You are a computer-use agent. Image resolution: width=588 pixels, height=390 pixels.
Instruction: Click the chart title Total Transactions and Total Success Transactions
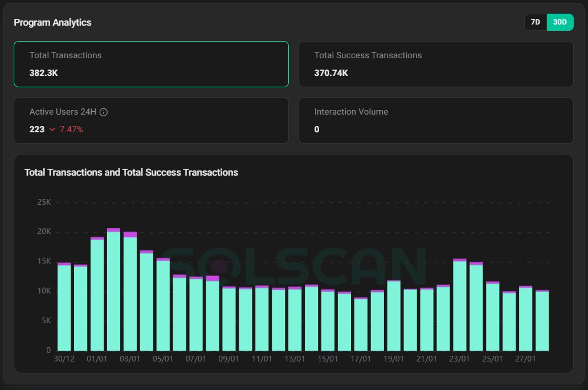(x=131, y=172)
